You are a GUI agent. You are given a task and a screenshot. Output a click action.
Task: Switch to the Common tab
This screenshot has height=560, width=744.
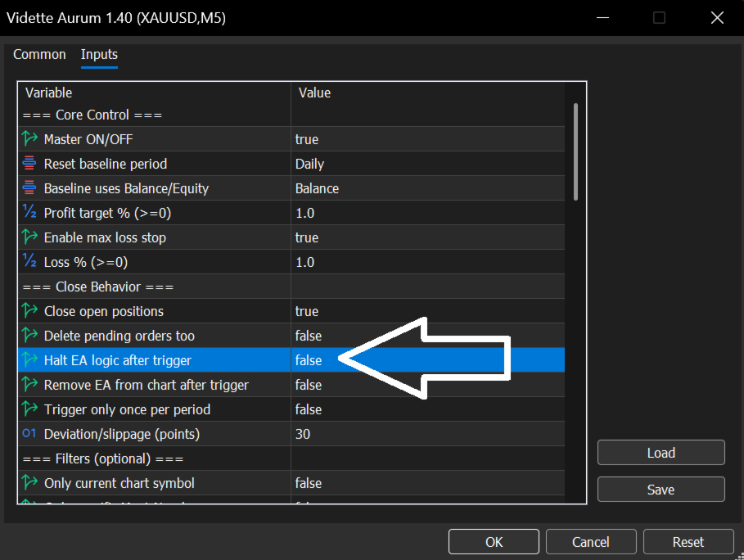coord(39,55)
